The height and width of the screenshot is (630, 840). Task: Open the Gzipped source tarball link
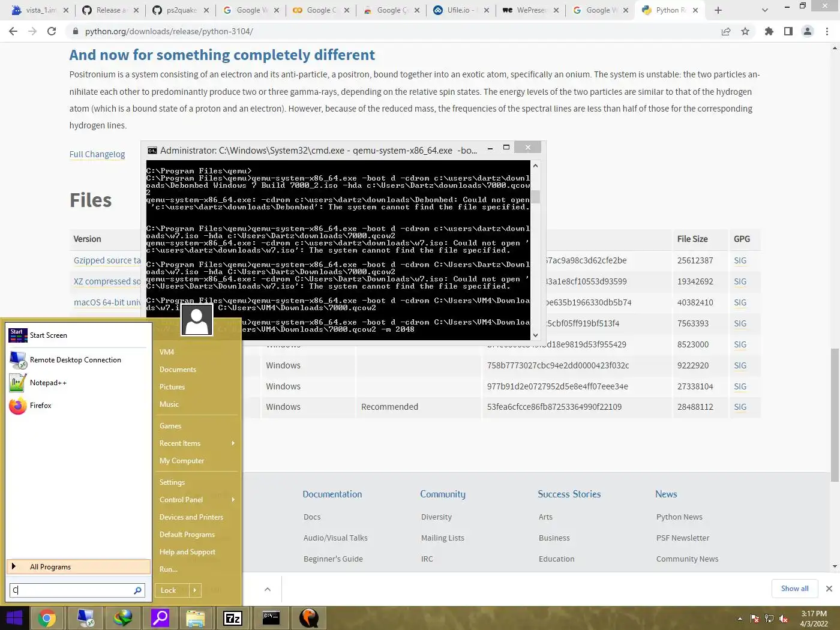(107, 260)
